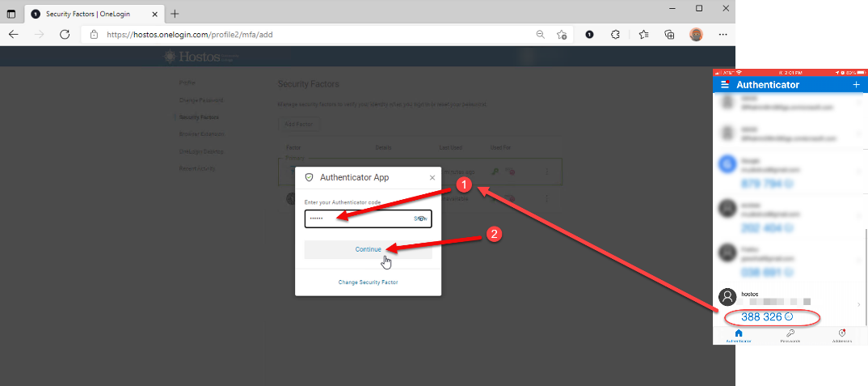Screen dimensions: 868x386
Task: Open the Authenticator hamburger menu
Action: [x=724, y=85]
